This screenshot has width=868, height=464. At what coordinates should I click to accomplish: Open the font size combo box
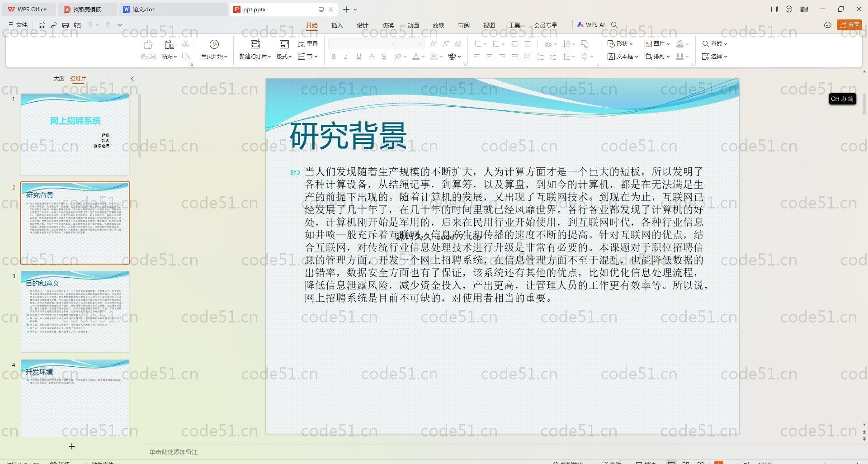(411, 44)
